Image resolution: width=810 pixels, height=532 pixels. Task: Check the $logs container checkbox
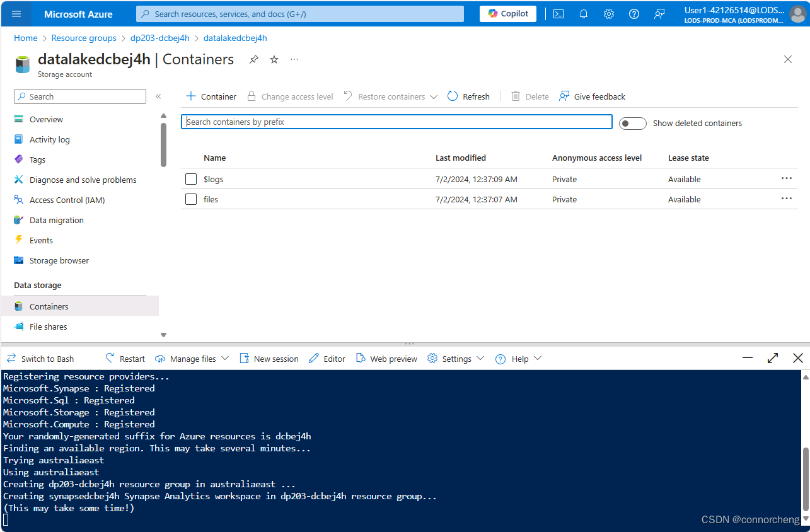pyautogui.click(x=191, y=179)
